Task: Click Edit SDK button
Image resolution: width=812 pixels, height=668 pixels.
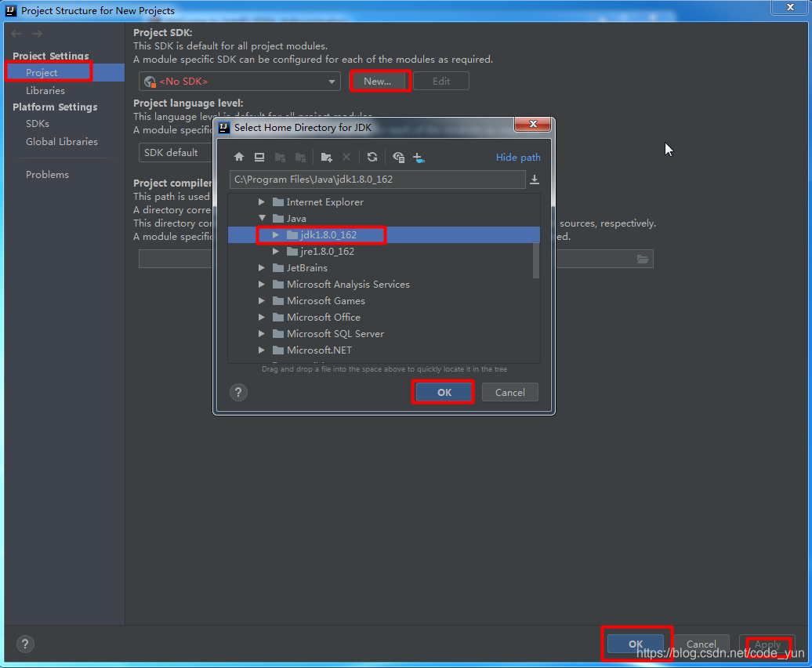Action: click(x=441, y=82)
